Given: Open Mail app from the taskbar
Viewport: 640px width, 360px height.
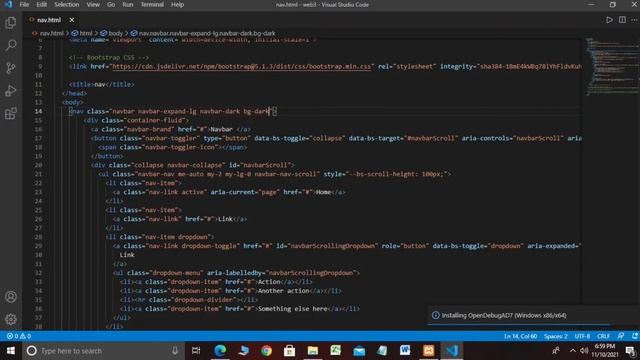Looking at the screenshot, I should (359, 351).
